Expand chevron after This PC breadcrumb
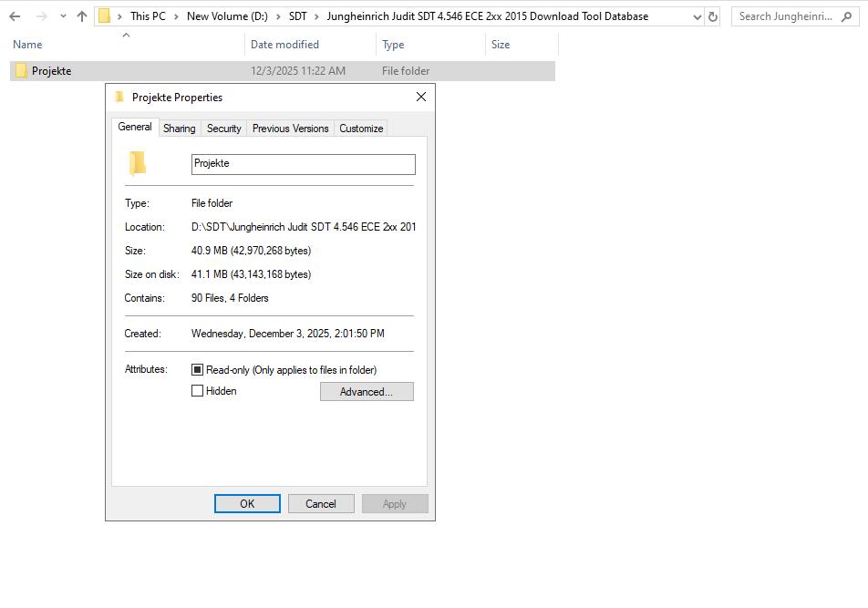 (176, 16)
